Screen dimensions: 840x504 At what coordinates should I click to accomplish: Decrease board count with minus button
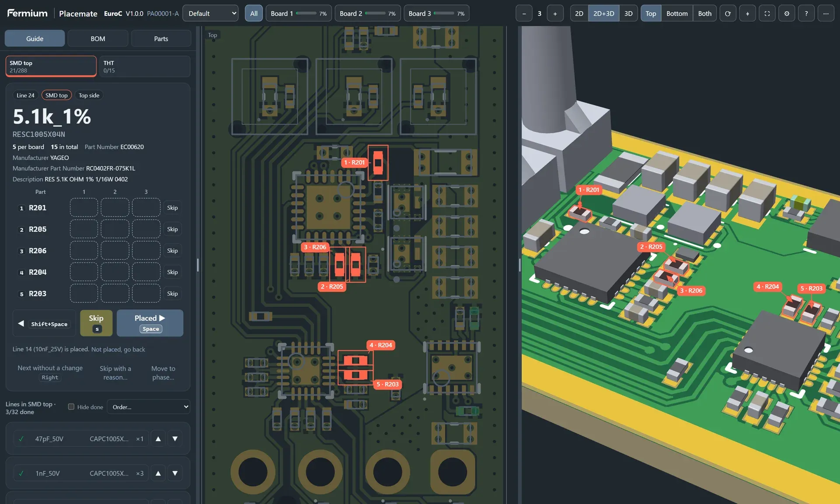click(524, 14)
